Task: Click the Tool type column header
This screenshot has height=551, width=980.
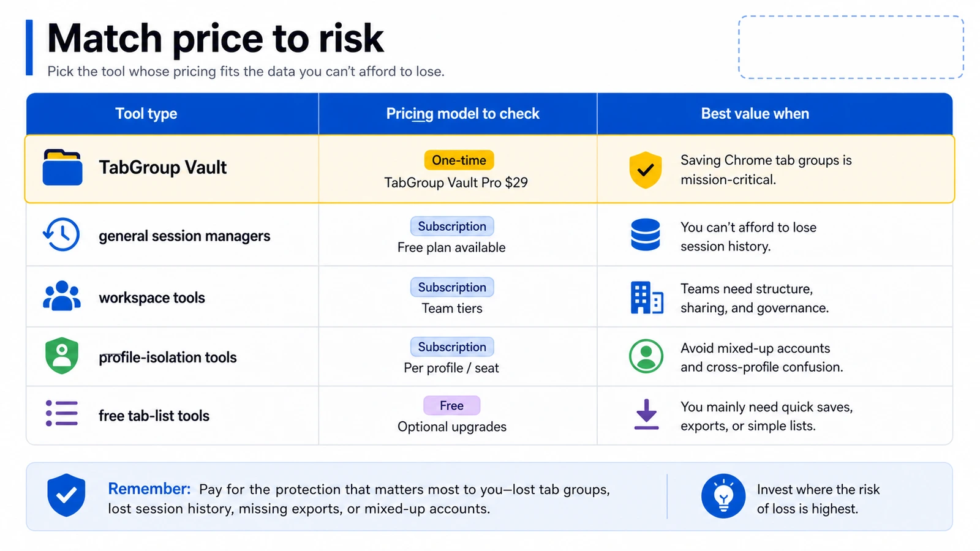Action: point(146,114)
